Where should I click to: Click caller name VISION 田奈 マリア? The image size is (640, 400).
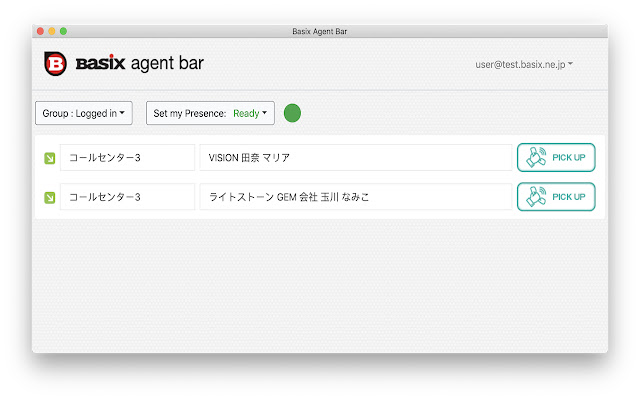[x=356, y=158]
